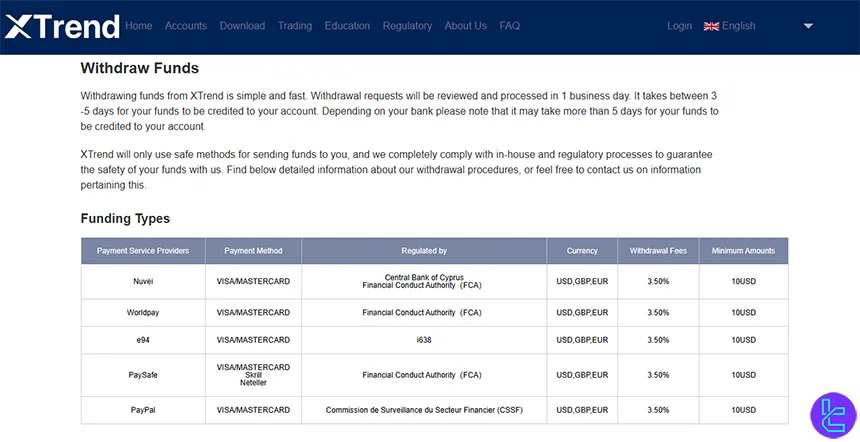The image size is (860, 442).
Task: Select the PayPal provider cell
Action: 143,410
